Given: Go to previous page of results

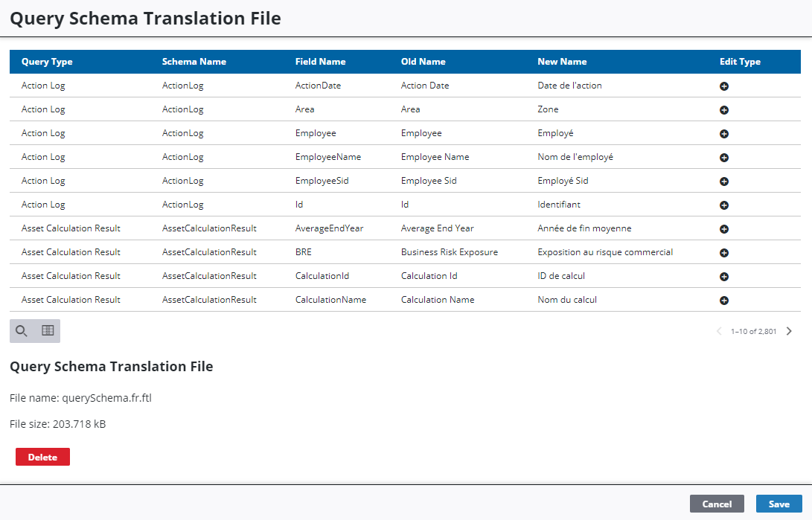Looking at the screenshot, I should (x=719, y=331).
